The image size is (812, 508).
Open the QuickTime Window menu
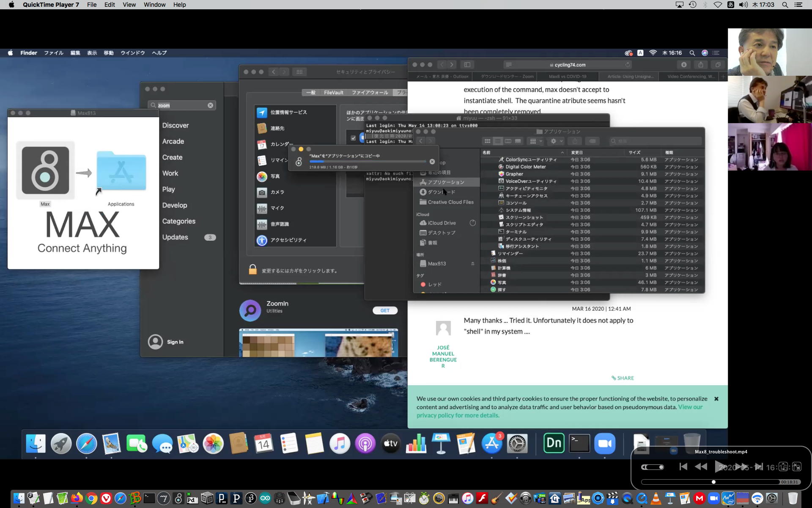(x=154, y=5)
